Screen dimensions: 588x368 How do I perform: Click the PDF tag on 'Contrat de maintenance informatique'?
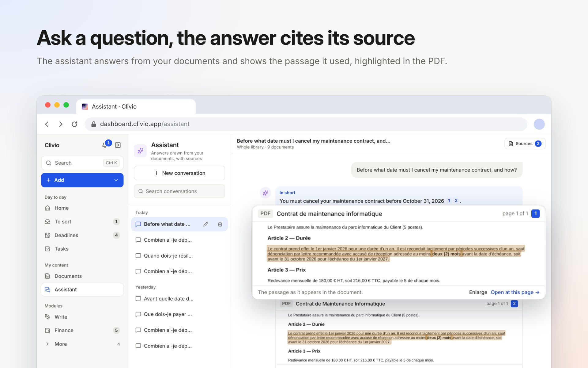click(x=265, y=213)
